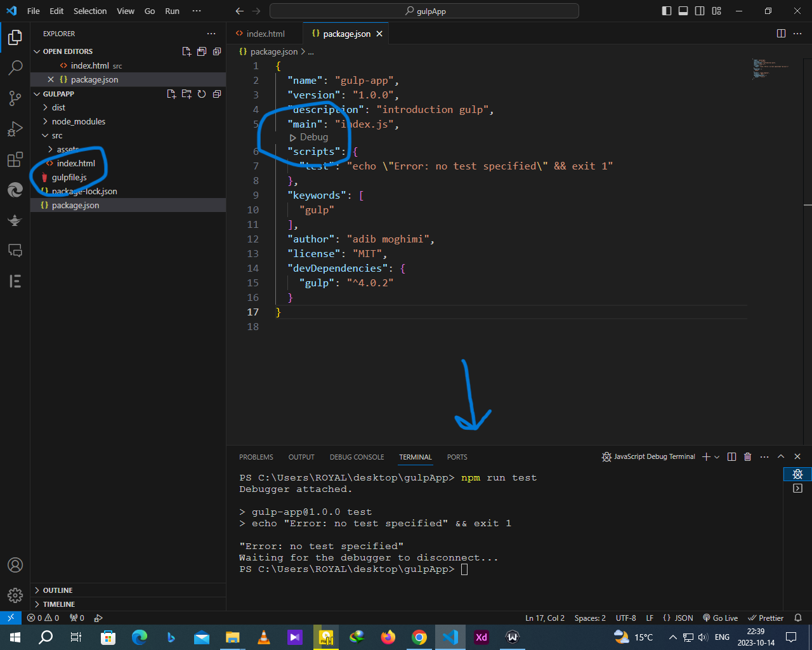Kill the terminal with trash icon
Viewport: 812px width, 650px height.
click(x=747, y=456)
